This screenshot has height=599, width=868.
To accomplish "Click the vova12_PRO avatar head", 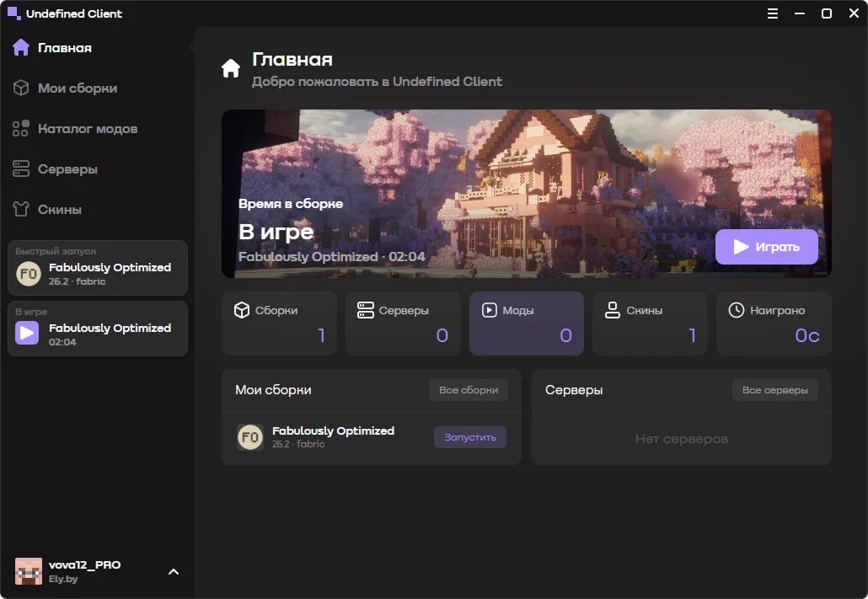I will 29,571.
